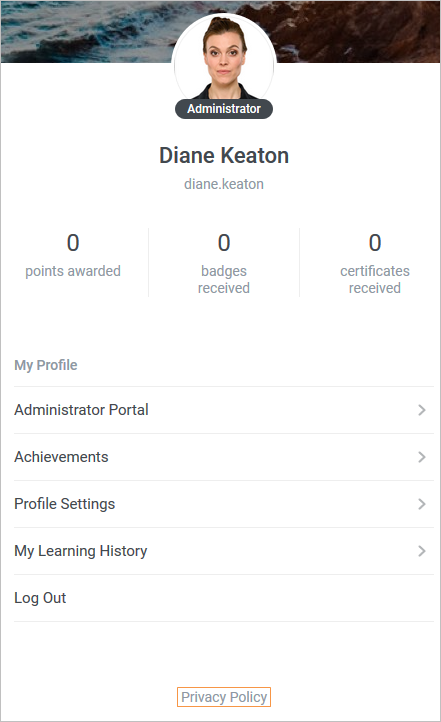Open the Privacy Policy link

coord(224,697)
